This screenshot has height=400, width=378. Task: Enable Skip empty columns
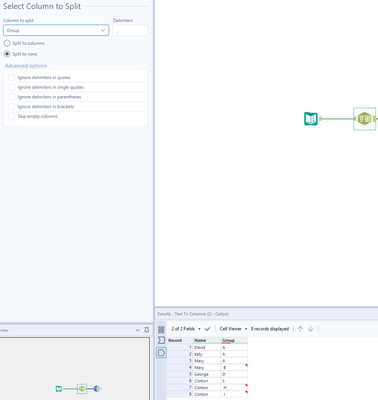coord(11,116)
